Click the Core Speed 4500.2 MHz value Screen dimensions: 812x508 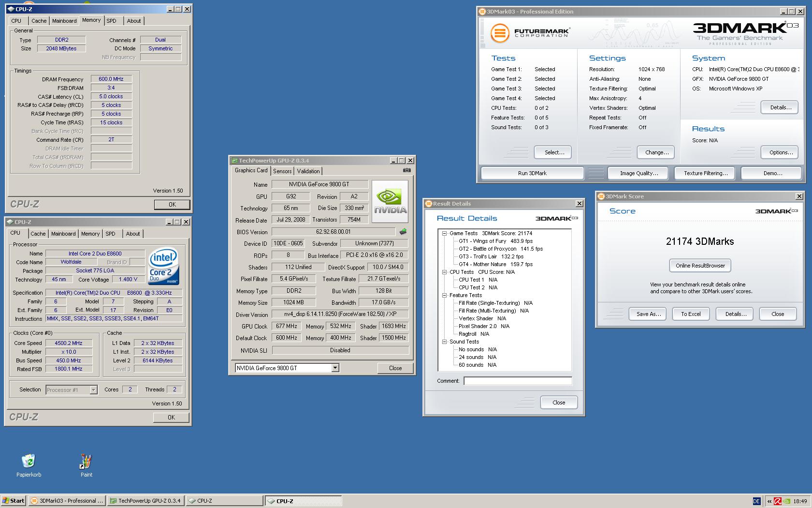click(69, 343)
